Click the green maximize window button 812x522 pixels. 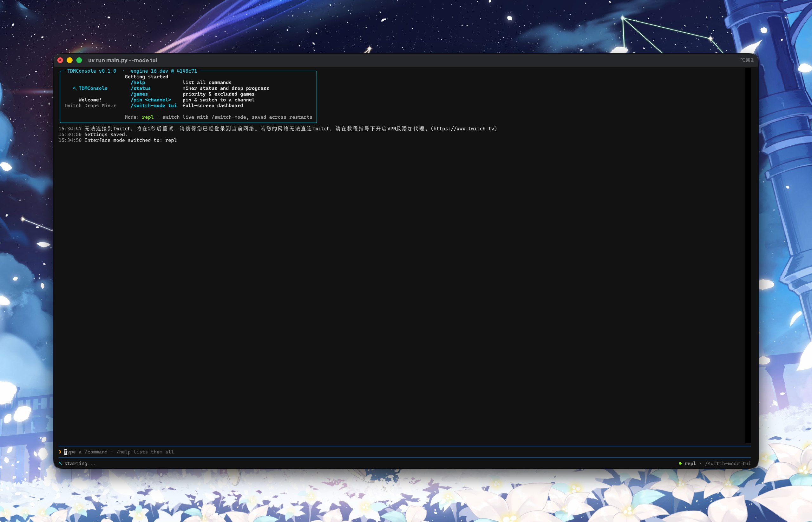pyautogui.click(x=79, y=60)
